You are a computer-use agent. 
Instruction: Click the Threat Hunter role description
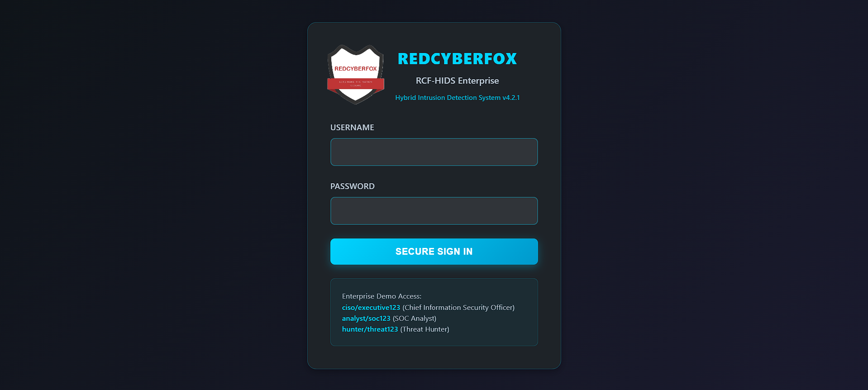pos(424,329)
